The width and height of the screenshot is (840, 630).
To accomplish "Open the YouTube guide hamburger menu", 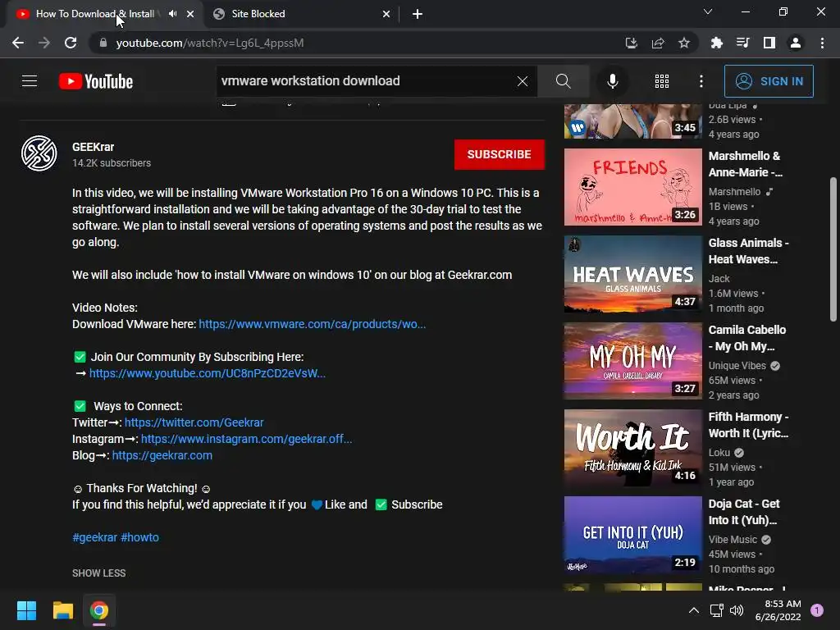I will click(30, 81).
